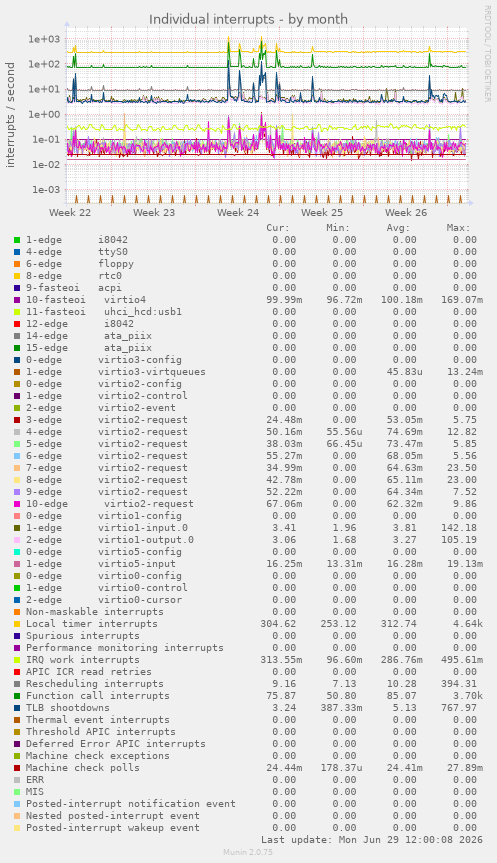The image size is (497, 863).
Task: Click the brown swatch for 1-edge virtio3-virtqueues
Action: (x=17, y=372)
